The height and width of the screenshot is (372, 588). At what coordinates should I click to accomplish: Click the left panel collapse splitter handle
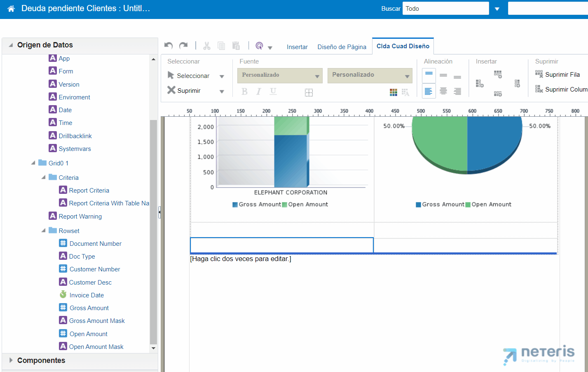point(159,212)
